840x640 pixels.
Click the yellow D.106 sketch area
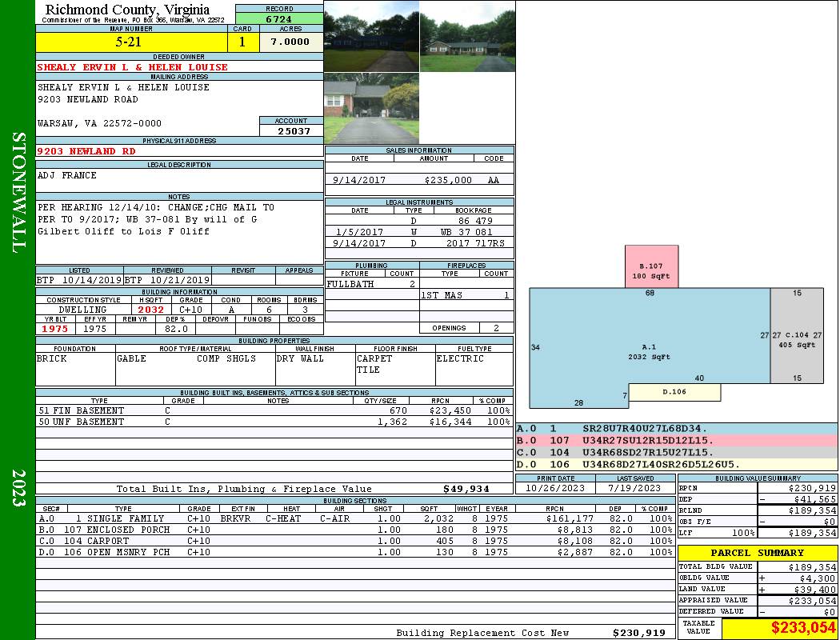coord(674,392)
